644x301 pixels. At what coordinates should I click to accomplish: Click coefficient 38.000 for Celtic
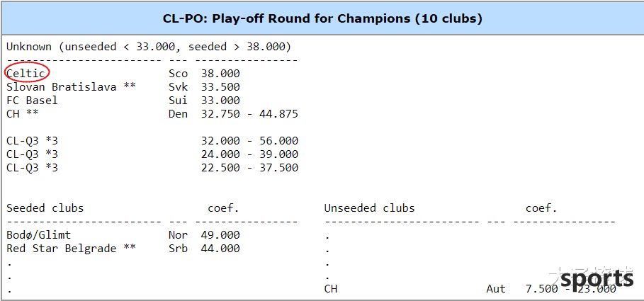pos(220,74)
